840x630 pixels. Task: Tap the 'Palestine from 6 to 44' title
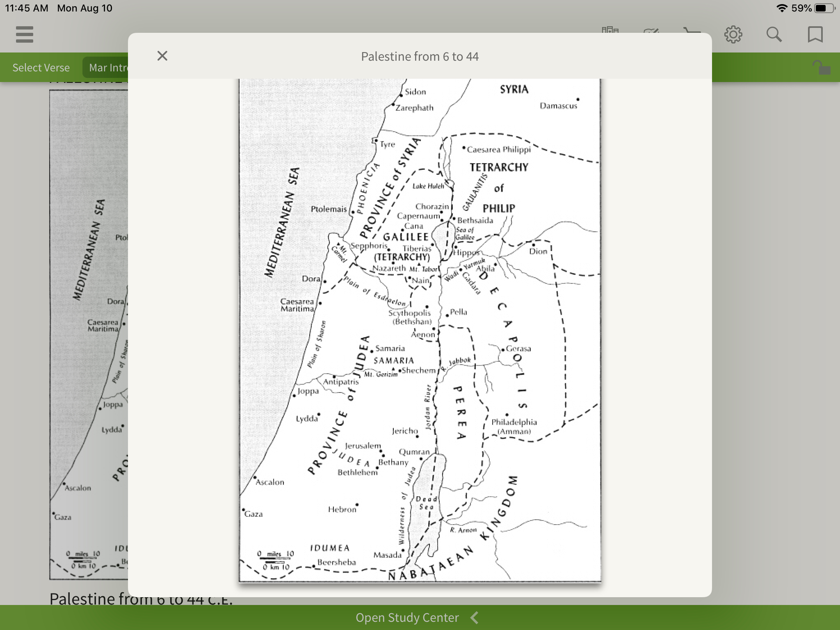(x=420, y=56)
